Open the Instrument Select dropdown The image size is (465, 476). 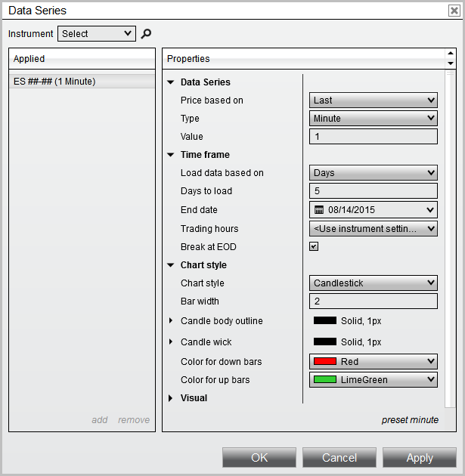coord(96,34)
